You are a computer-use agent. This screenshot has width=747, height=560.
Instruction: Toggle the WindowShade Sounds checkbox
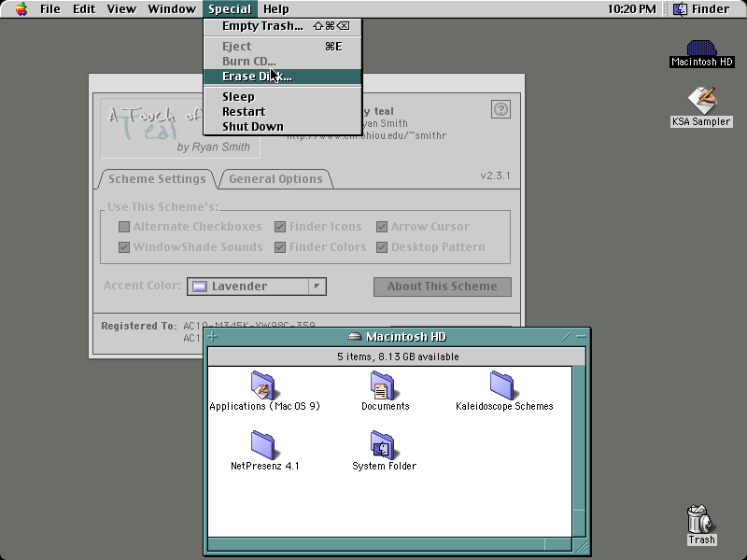tap(124, 247)
